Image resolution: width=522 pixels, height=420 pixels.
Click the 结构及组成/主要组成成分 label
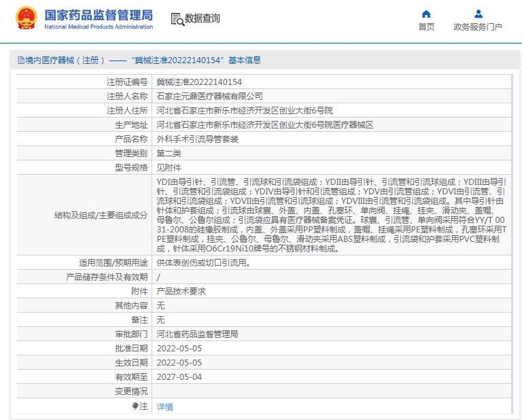101,215
